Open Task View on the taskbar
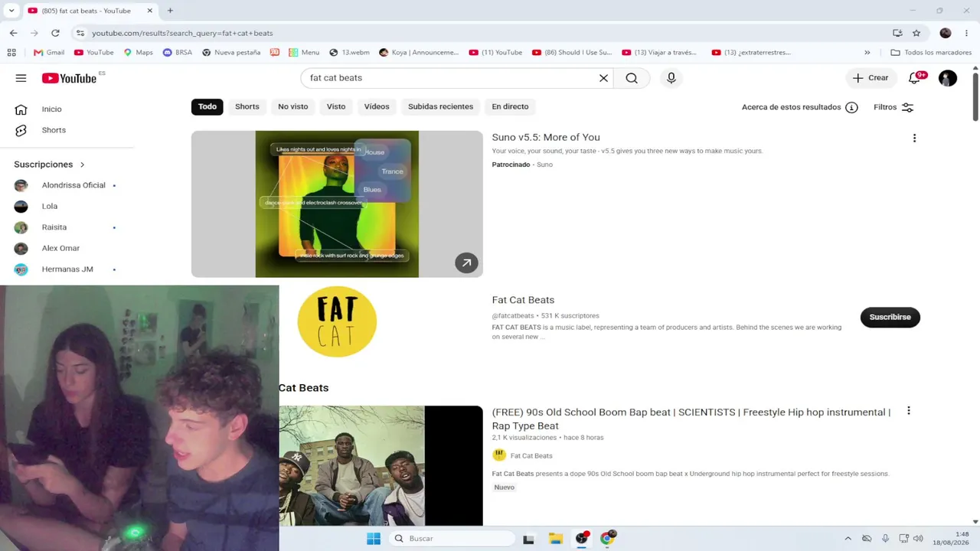The image size is (980, 551). click(528, 539)
